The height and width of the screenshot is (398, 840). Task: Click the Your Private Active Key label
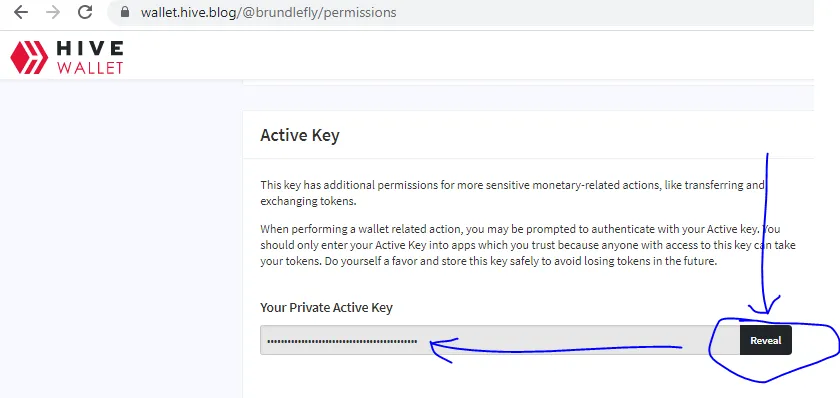click(326, 307)
